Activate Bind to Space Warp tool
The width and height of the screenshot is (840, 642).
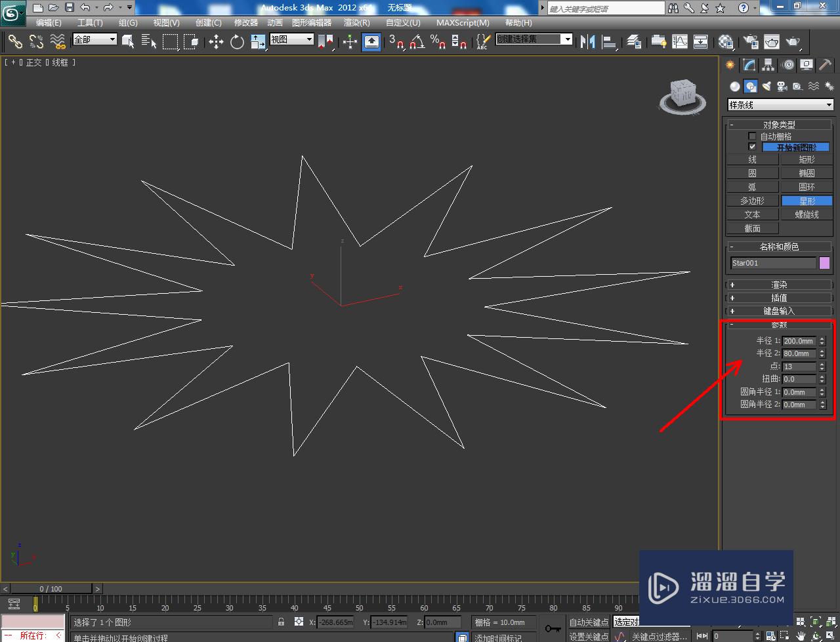click(58, 41)
